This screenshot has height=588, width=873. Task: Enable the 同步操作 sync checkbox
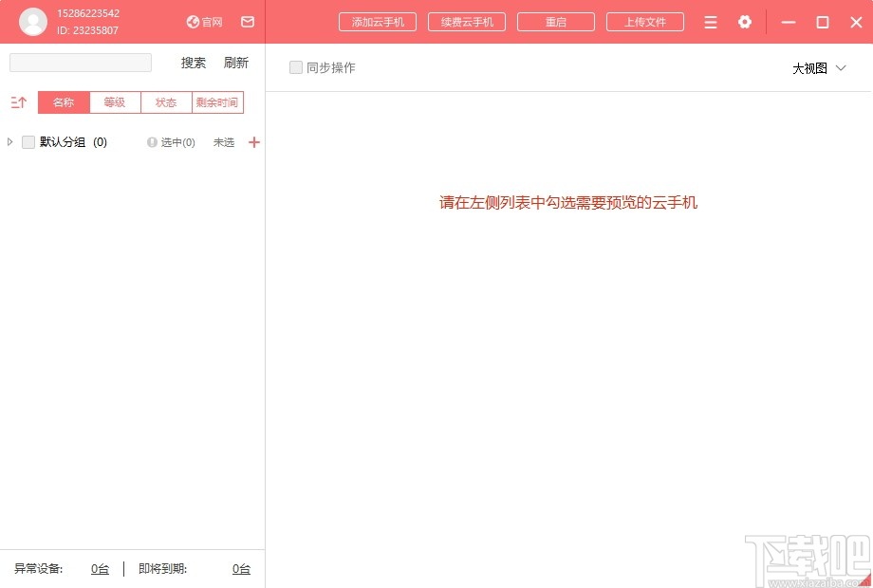point(295,67)
